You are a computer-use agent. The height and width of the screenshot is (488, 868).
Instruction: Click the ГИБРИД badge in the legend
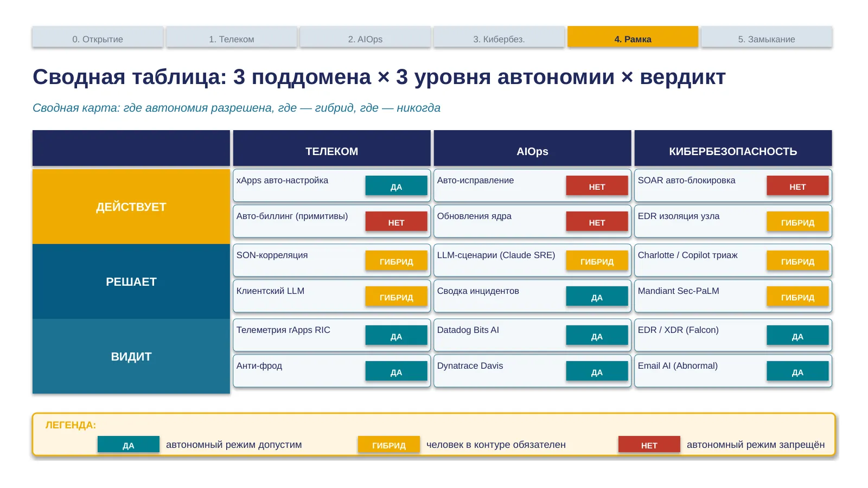click(x=389, y=445)
